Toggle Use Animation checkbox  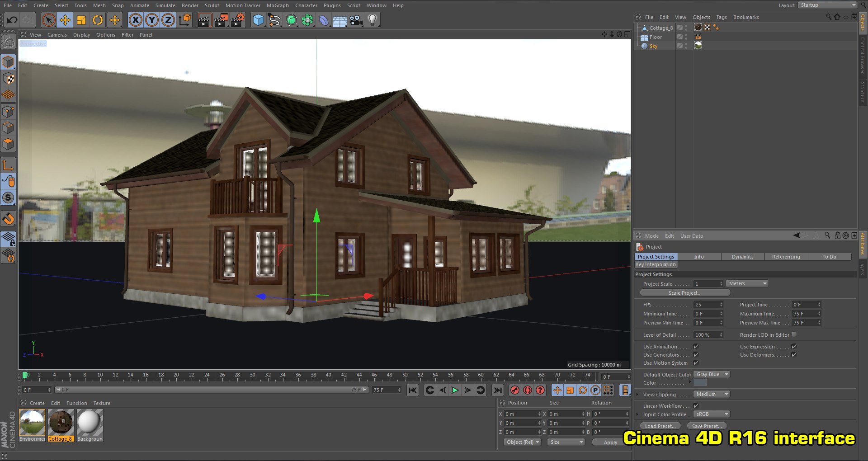pos(696,346)
